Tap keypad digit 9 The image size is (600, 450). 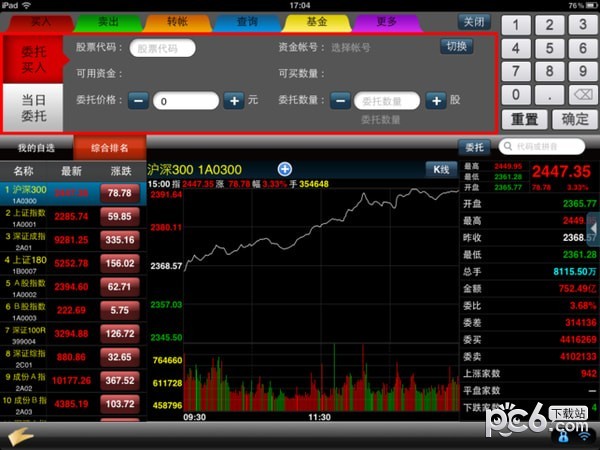pyautogui.click(x=583, y=71)
